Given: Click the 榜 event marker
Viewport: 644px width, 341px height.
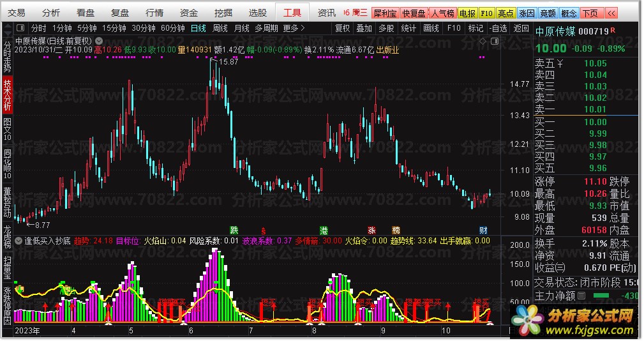Looking at the screenshot, I should [396, 230].
